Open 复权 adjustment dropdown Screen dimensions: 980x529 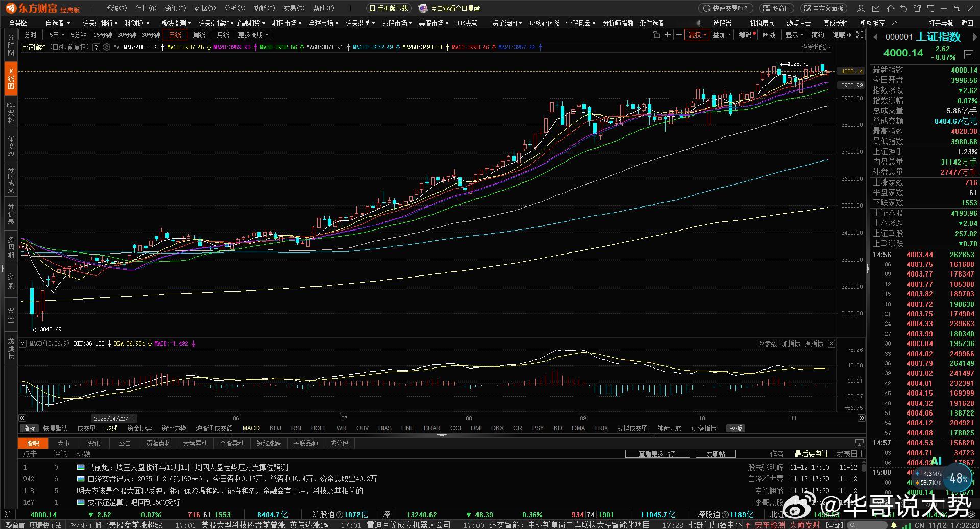click(x=697, y=35)
